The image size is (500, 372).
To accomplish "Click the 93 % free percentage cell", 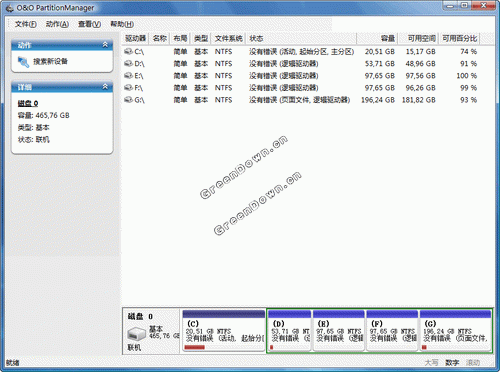I will point(468,100).
